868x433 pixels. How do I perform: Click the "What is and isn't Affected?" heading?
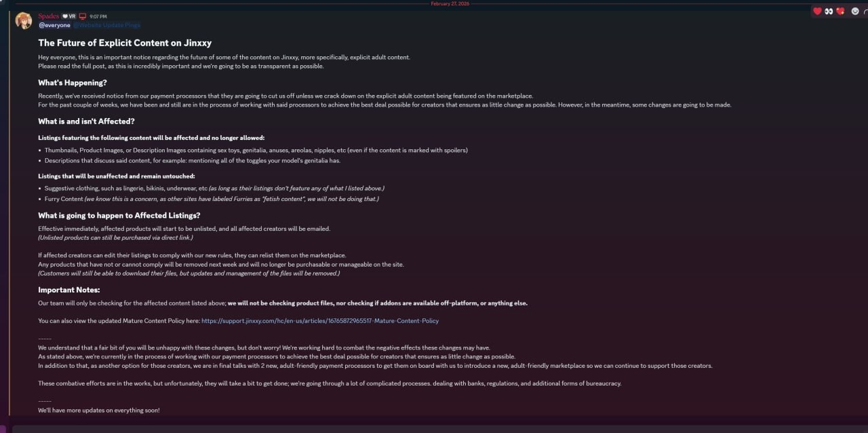(x=86, y=121)
